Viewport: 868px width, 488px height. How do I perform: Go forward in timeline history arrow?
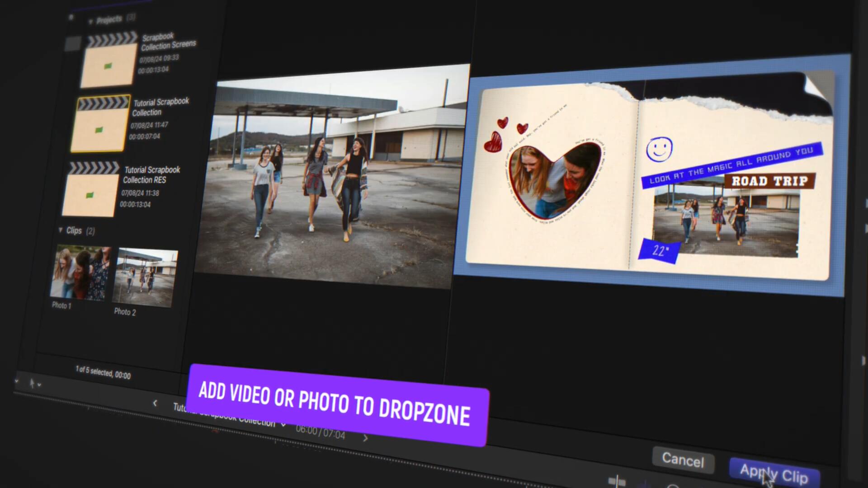click(x=365, y=438)
